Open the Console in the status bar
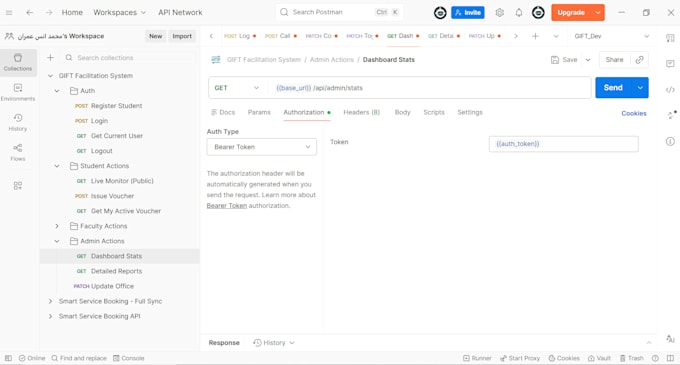680x365 pixels. 128,358
